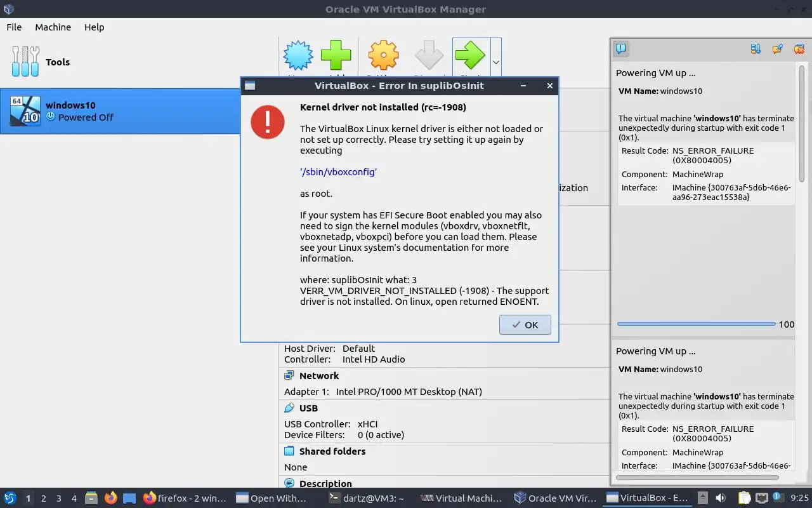The width and height of the screenshot is (812, 508).
Task: Switch to 'firefox - 2 win...' taskbar entry
Action: [x=185, y=498]
